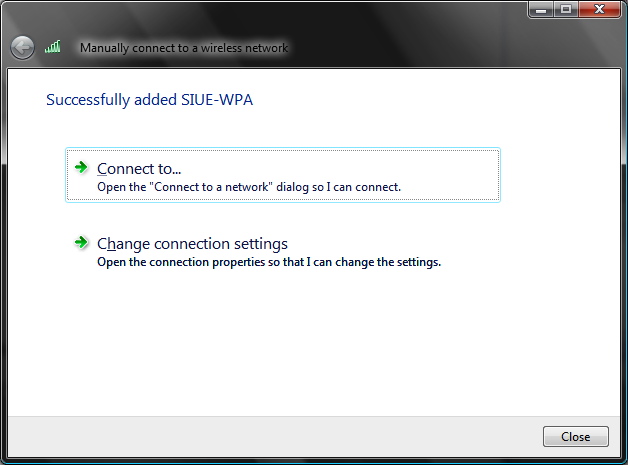Minimize the wireless network wizard window
The width and height of the screenshot is (628, 465).
[x=541, y=9]
